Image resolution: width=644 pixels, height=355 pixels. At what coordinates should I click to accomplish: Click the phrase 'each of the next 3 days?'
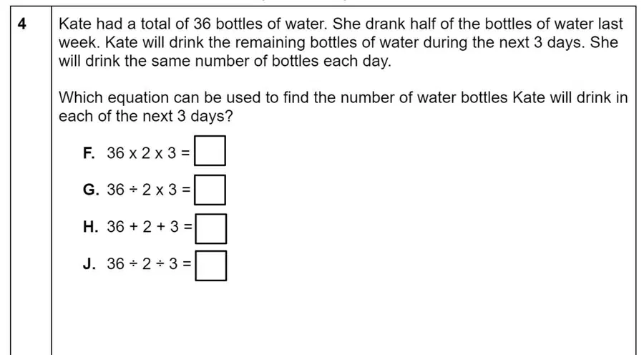pos(146,116)
